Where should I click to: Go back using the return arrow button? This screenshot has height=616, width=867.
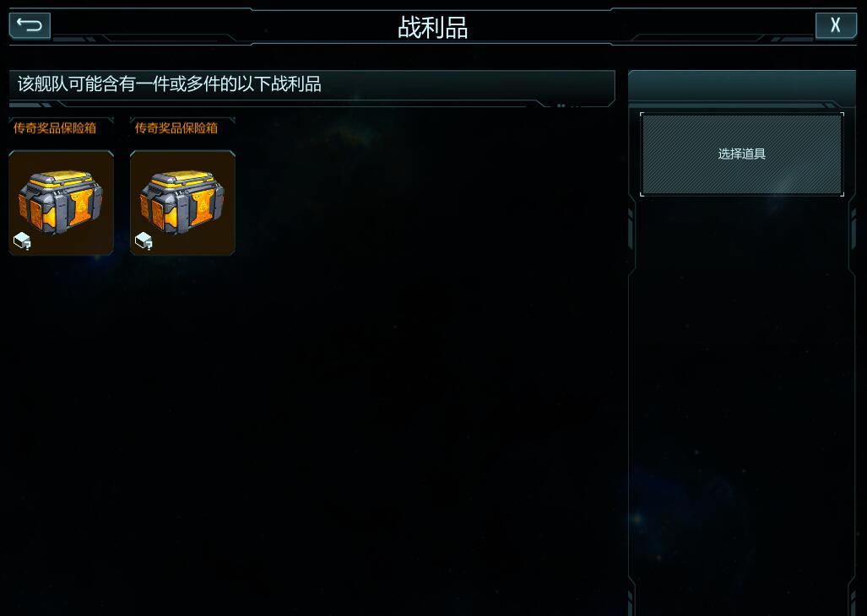click(30, 25)
